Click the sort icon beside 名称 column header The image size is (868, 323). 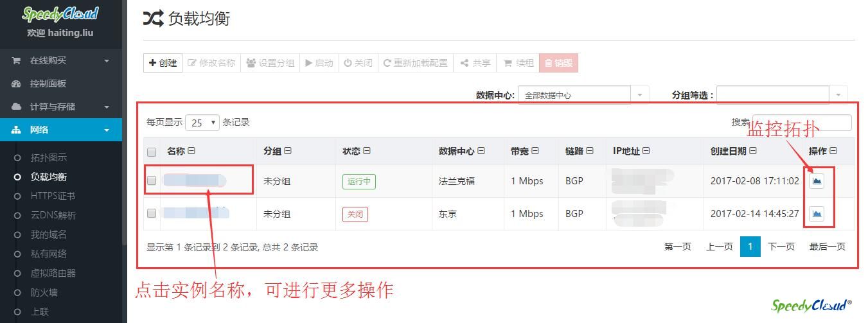[191, 151]
